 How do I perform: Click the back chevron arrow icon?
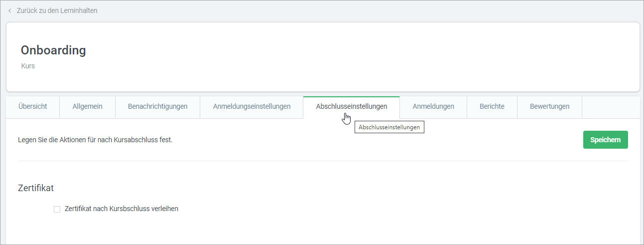(x=9, y=10)
